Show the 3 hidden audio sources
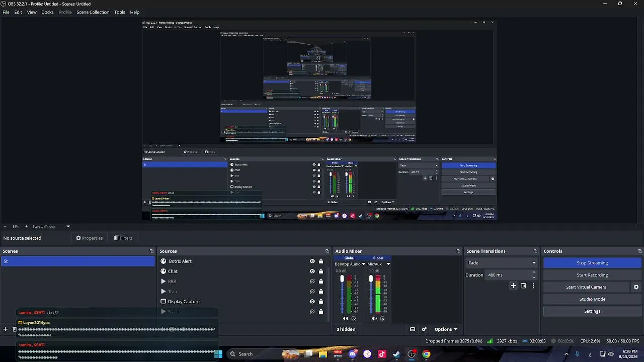The width and height of the screenshot is (644, 362). tap(346, 329)
